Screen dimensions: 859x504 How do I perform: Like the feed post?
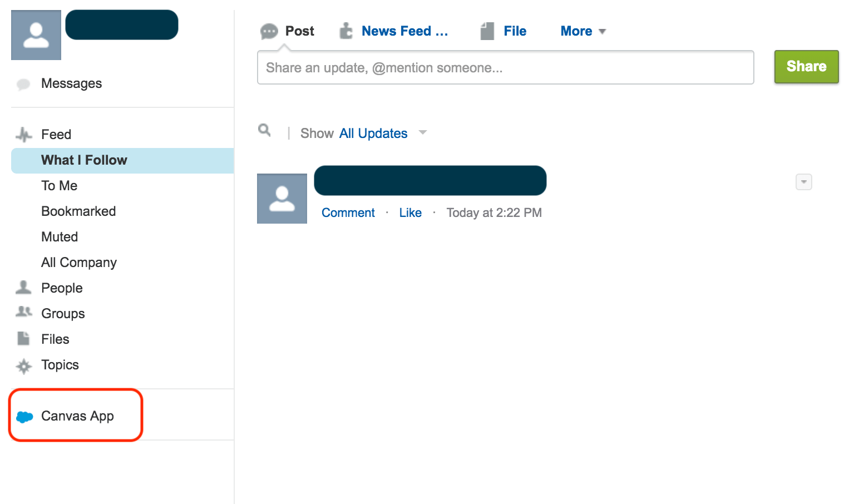click(x=410, y=213)
